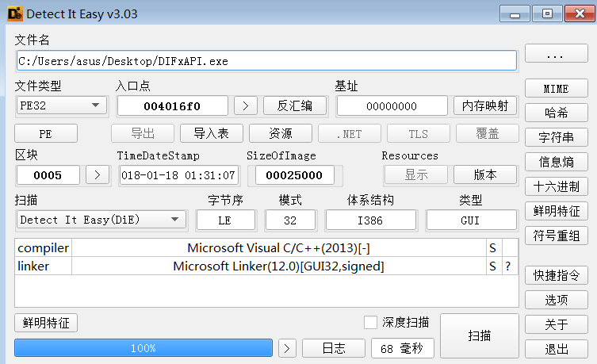Screen dimensions: 597x364
Task: Click the entry point field 004016f0
Action: 173,105
